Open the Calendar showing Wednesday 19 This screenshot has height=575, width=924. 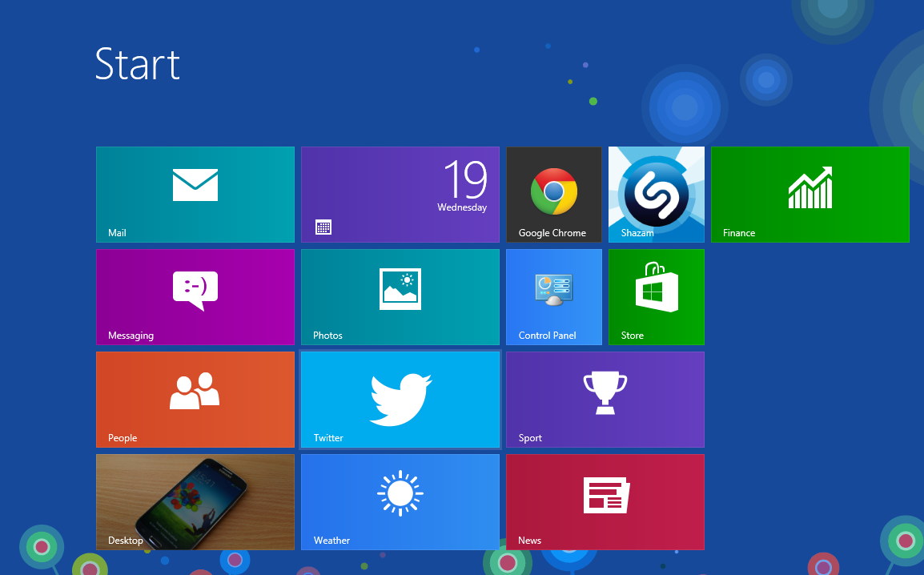(400, 195)
